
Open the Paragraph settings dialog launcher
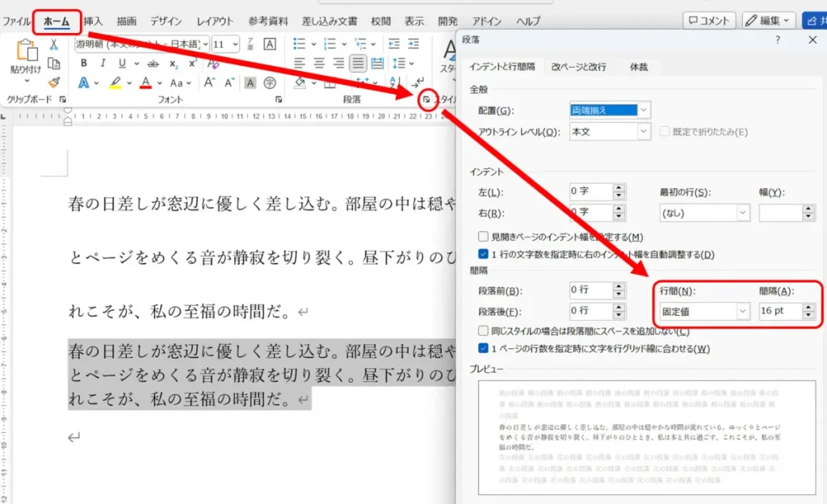[x=426, y=99]
